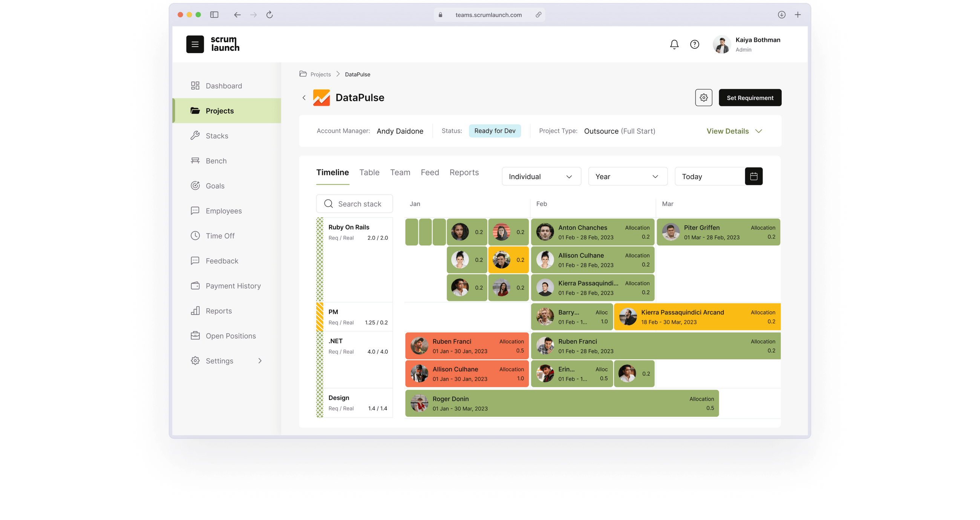Expand the Settings submenu chevron
Viewport: 980px width, 520px height.
tap(260, 361)
